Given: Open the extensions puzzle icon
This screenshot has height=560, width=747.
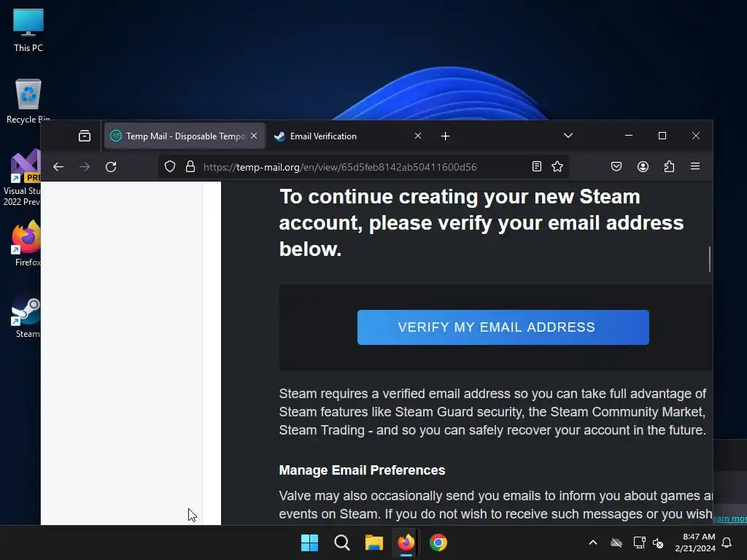Looking at the screenshot, I should point(669,167).
